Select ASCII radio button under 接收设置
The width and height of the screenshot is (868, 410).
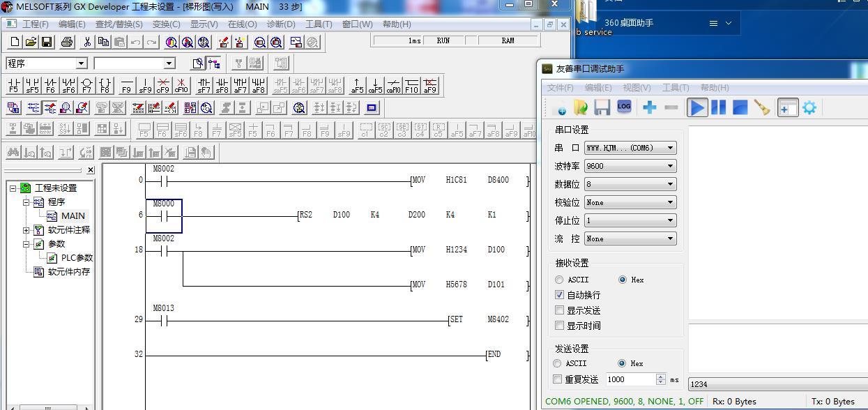(558, 280)
